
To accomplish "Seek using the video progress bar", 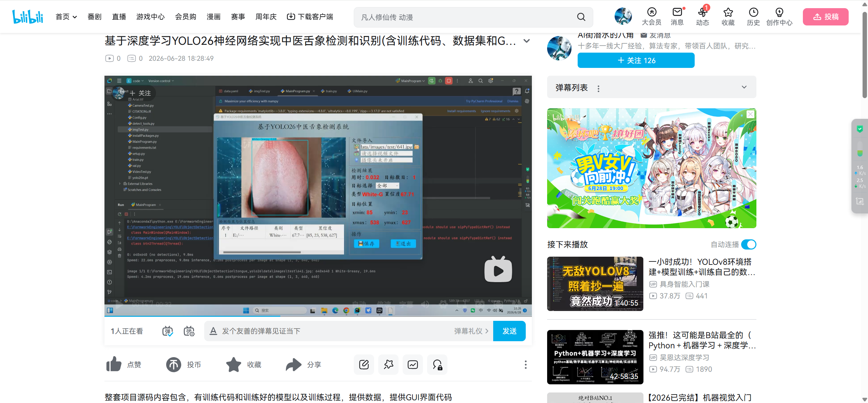I will pos(318,316).
